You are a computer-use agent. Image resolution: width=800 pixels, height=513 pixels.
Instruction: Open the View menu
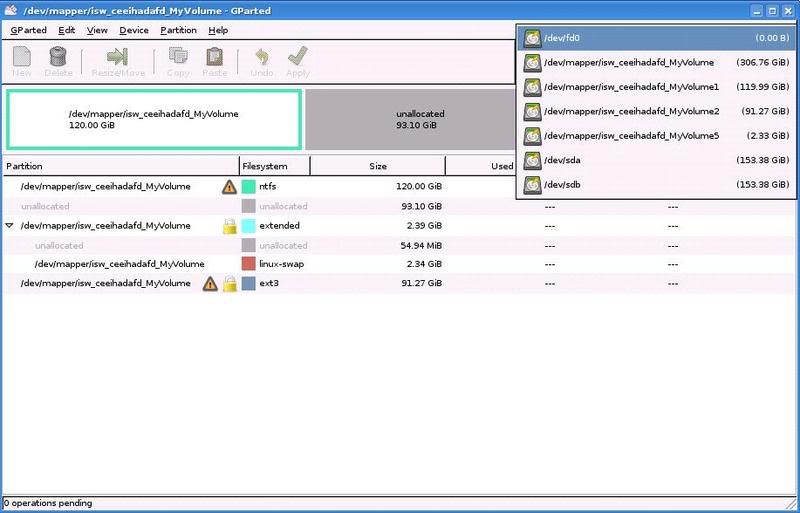coord(97,30)
